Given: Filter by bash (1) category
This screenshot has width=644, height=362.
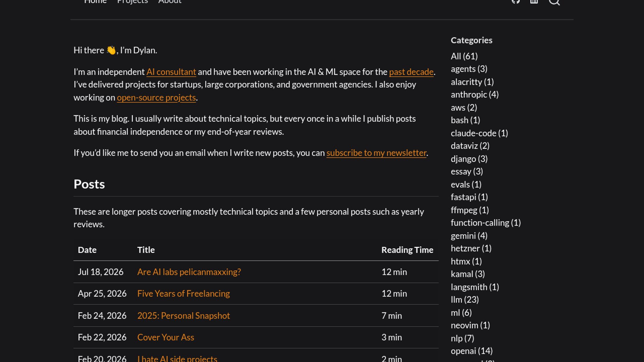Looking at the screenshot, I should (466, 120).
